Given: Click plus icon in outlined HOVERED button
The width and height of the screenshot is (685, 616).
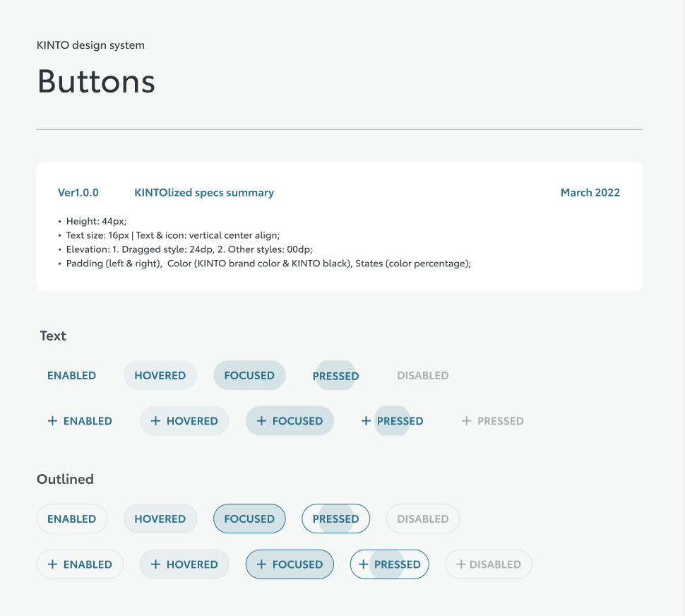Looking at the screenshot, I should (x=155, y=564).
